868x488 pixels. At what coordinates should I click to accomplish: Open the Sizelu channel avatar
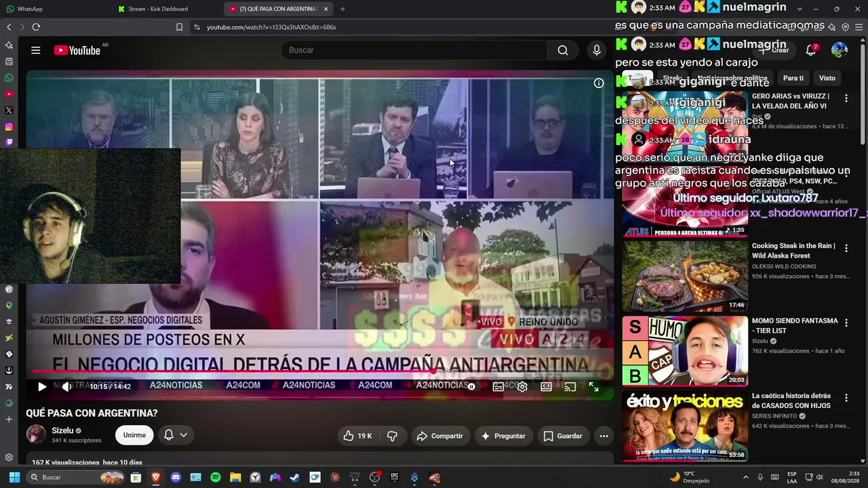coord(36,434)
